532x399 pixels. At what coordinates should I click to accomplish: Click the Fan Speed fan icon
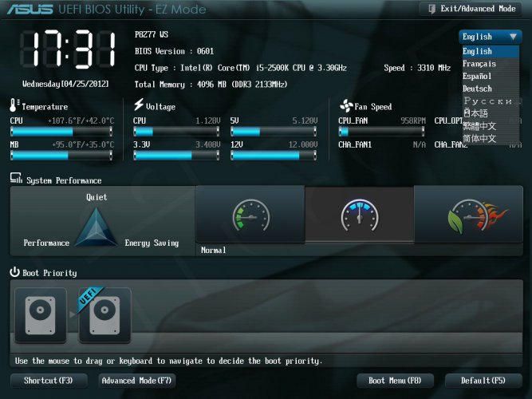pyautogui.click(x=346, y=105)
